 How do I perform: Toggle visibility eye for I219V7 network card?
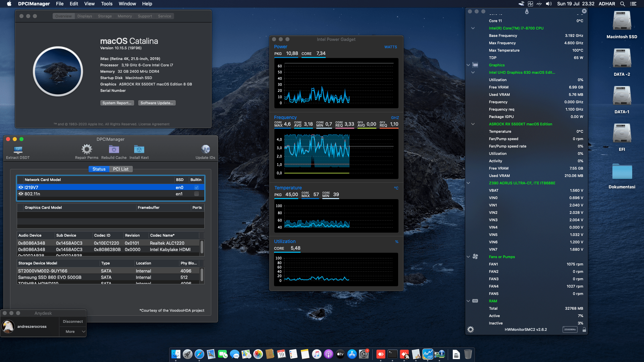[x=20, y=187]
